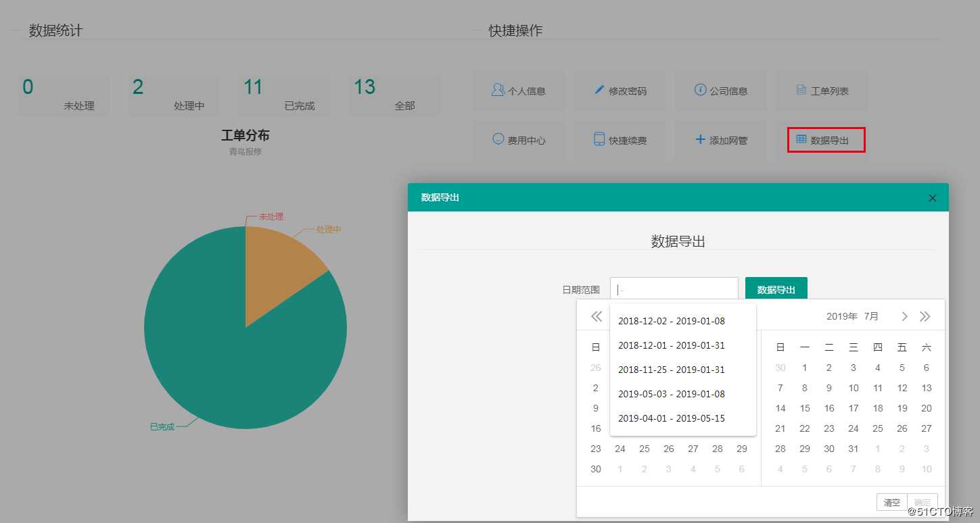
Task: Pick July 15 in right calendar
Action: pos(805,408)
